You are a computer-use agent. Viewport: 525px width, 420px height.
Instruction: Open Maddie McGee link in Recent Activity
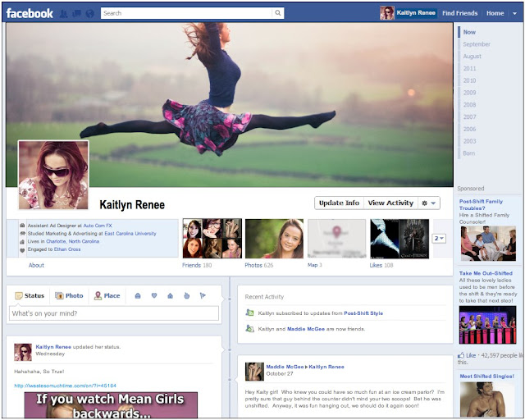[x=306, y=329]
